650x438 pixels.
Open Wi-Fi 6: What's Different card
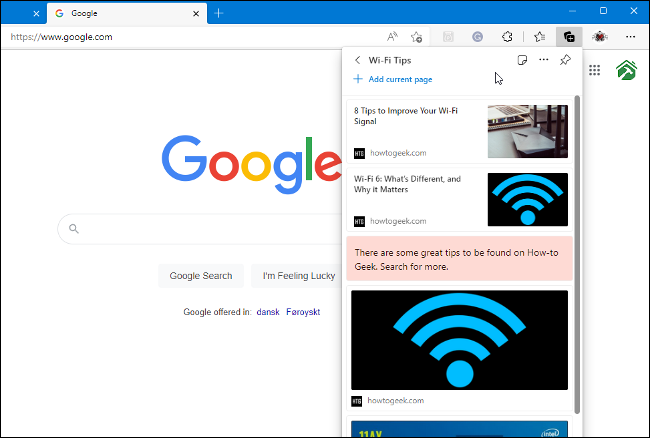pos(459,200)
